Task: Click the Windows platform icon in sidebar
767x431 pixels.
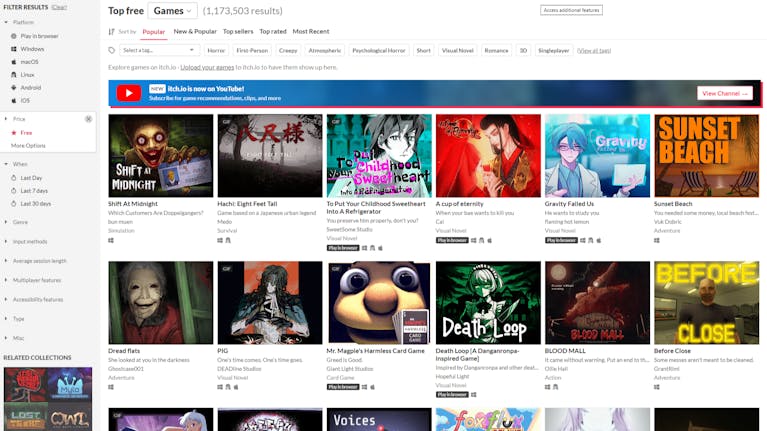Action: tap(14, 49)
